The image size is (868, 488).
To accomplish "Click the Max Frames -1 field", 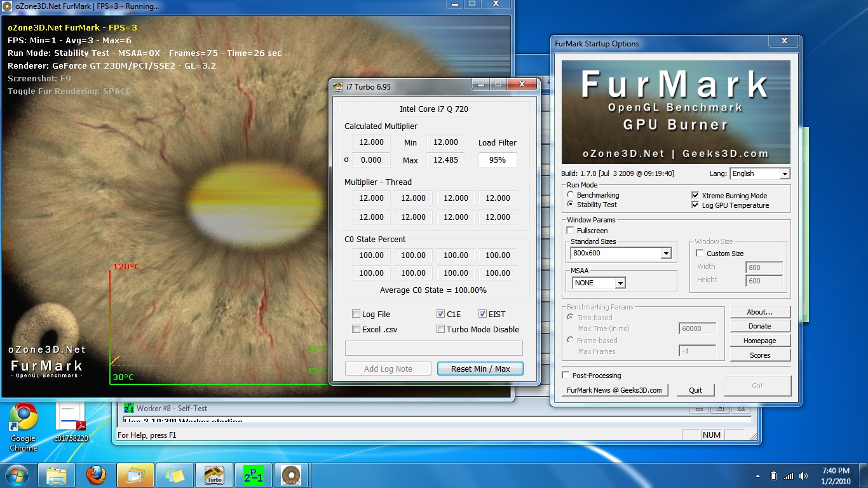I will pyautogui.click(x=697, y=351).
